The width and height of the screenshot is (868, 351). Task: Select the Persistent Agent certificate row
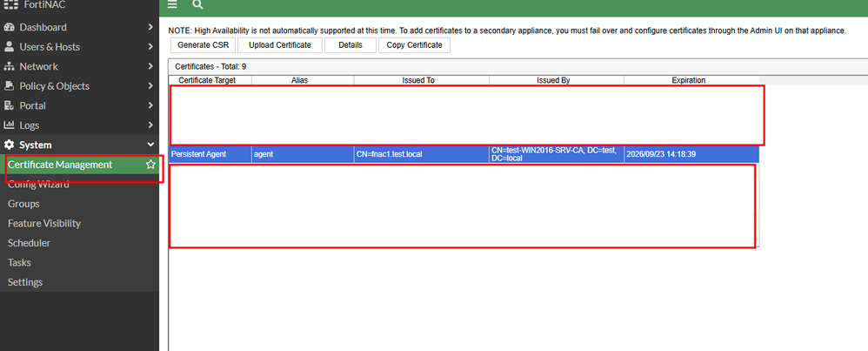[464, 154]
